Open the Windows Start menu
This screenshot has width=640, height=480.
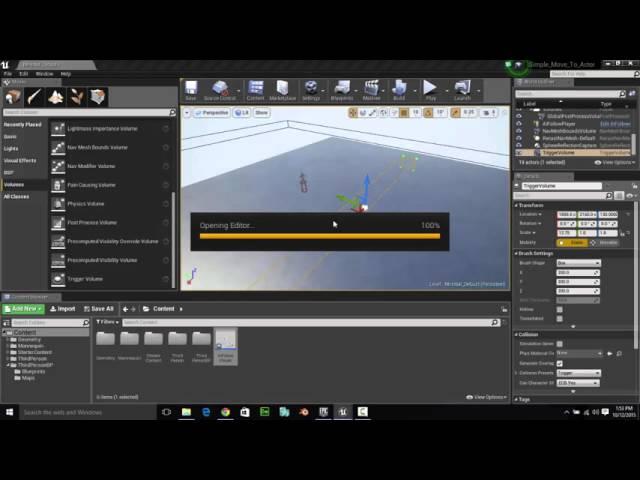click(x=9, y=412)
